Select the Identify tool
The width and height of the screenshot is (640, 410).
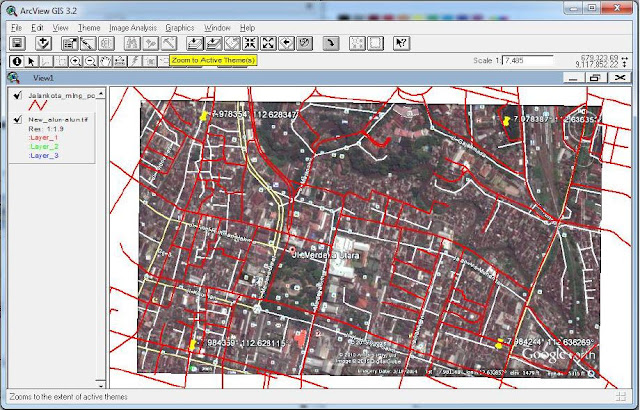[17, 61]
